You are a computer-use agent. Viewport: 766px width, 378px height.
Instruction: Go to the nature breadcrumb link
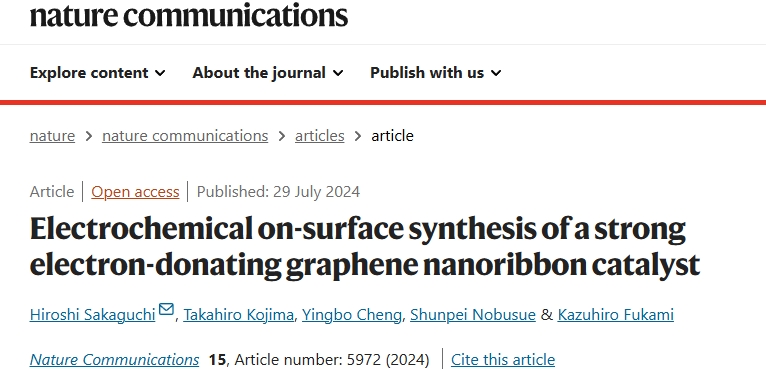pos(52,136)
